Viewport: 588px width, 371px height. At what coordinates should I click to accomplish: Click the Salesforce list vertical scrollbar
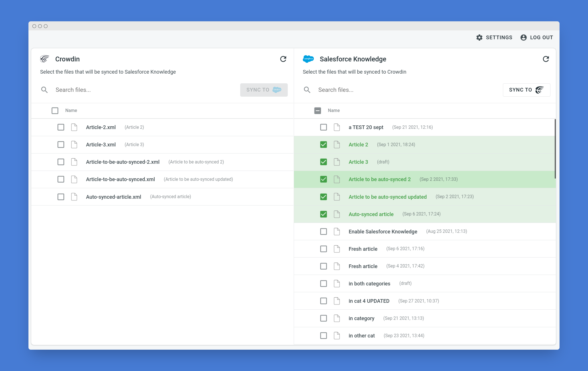pyautogui.click(x=555, y=149)
